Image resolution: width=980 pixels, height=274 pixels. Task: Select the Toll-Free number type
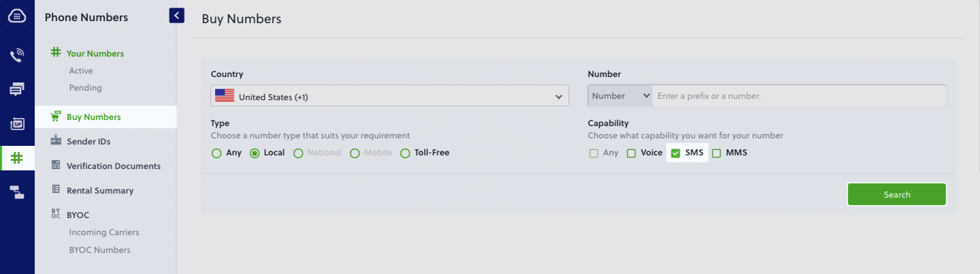click(x=406, y=153)
